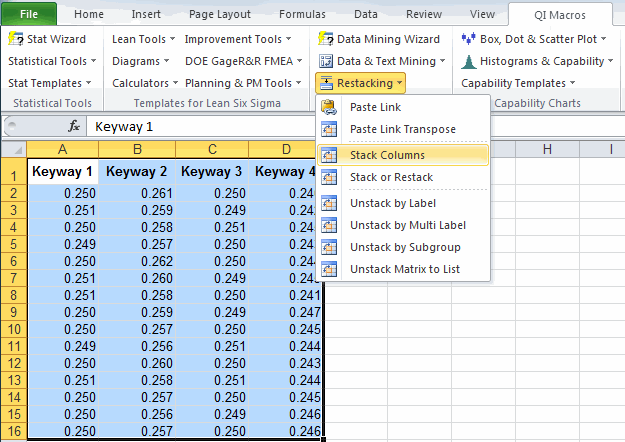Click the Data Mining Wizard icon

click(x=325, y=39)
